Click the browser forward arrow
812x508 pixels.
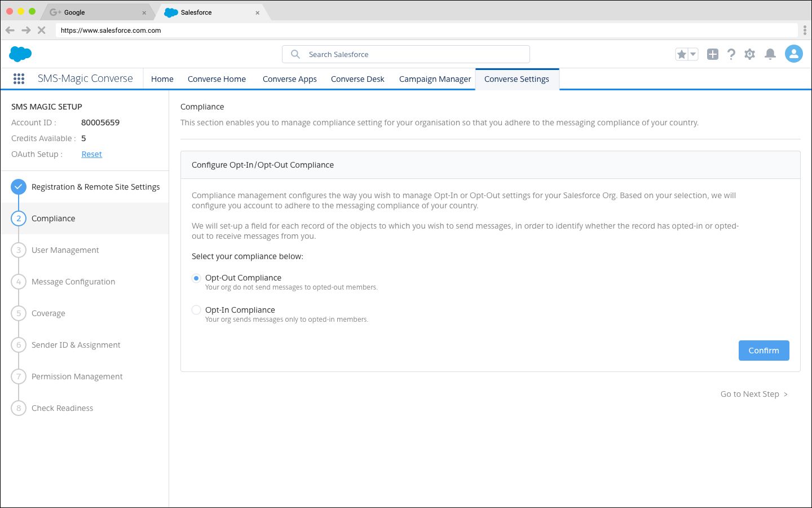tap(26, 30)
